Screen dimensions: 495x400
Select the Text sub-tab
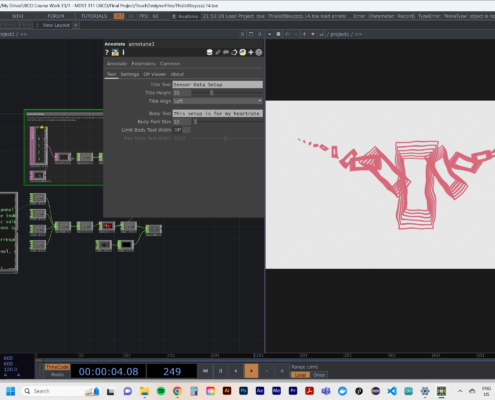point(111,74)
